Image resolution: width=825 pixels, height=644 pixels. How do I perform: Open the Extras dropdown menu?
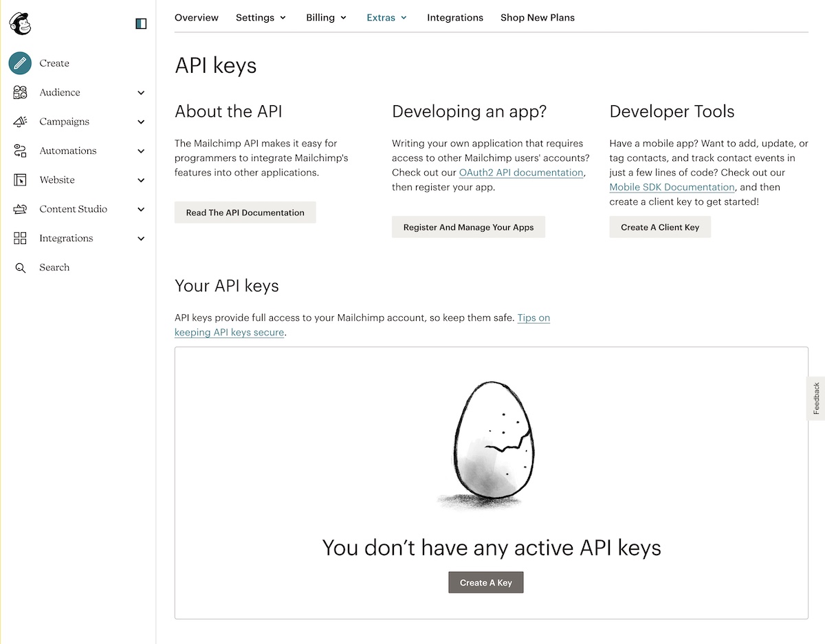coord(387,17)
